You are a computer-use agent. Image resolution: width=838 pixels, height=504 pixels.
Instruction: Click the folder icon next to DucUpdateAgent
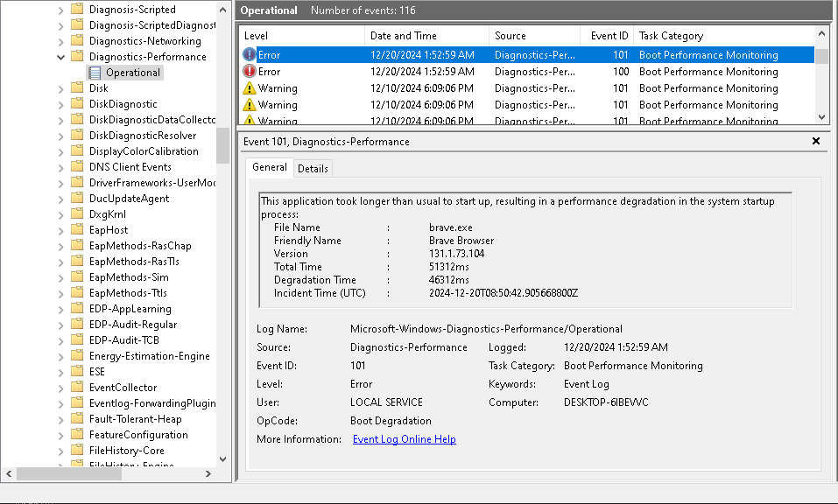[x=77, y=198]
